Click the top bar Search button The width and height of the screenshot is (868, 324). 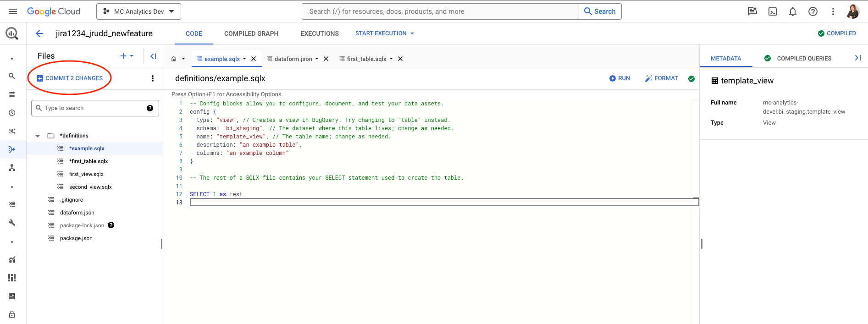600,11
